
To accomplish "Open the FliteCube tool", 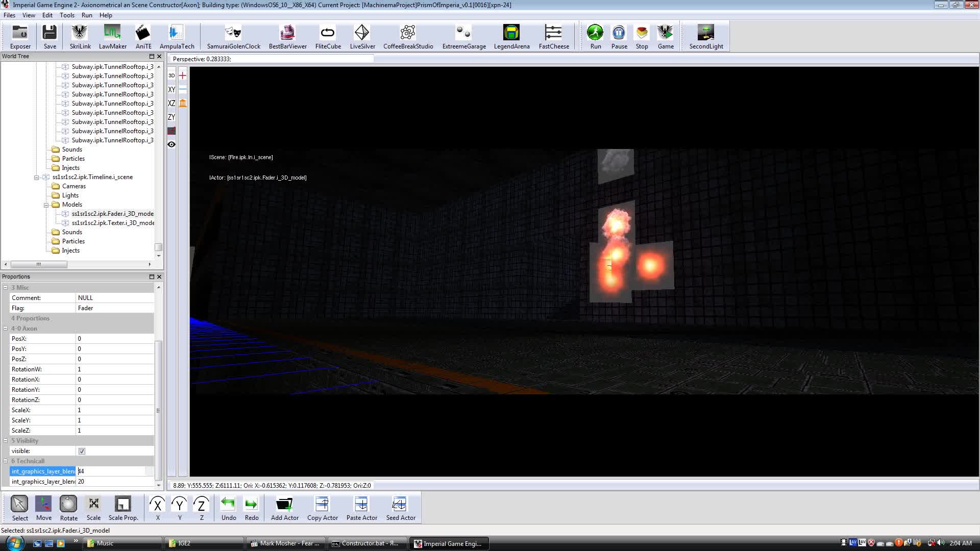I will click(x=328, y=37).
